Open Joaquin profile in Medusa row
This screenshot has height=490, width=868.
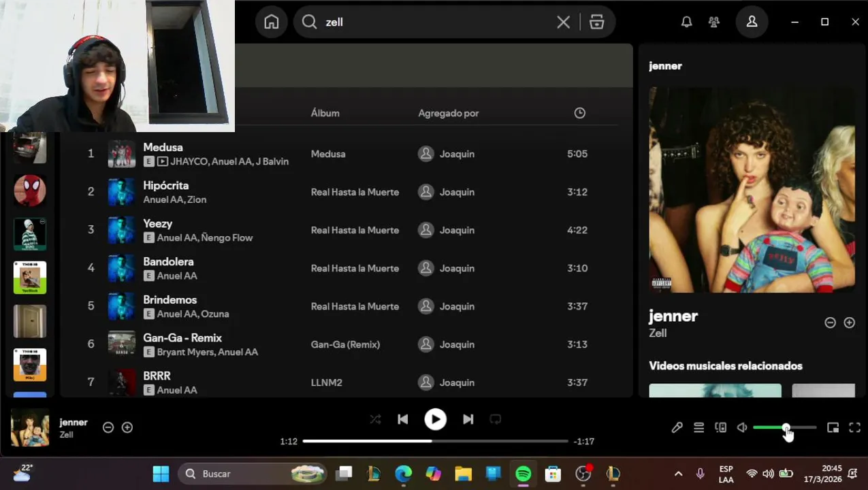click(x=457, y=154)
